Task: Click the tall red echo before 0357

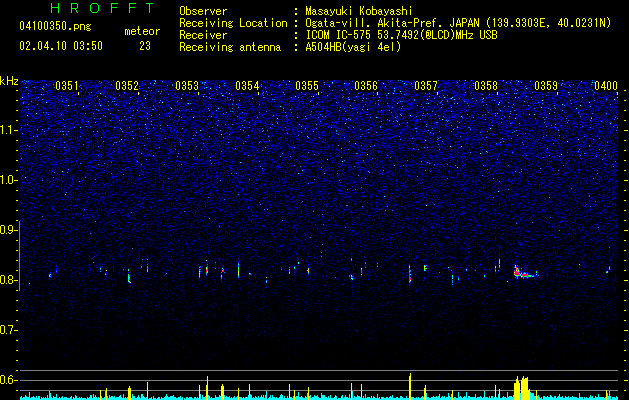Action: [410, 274]
